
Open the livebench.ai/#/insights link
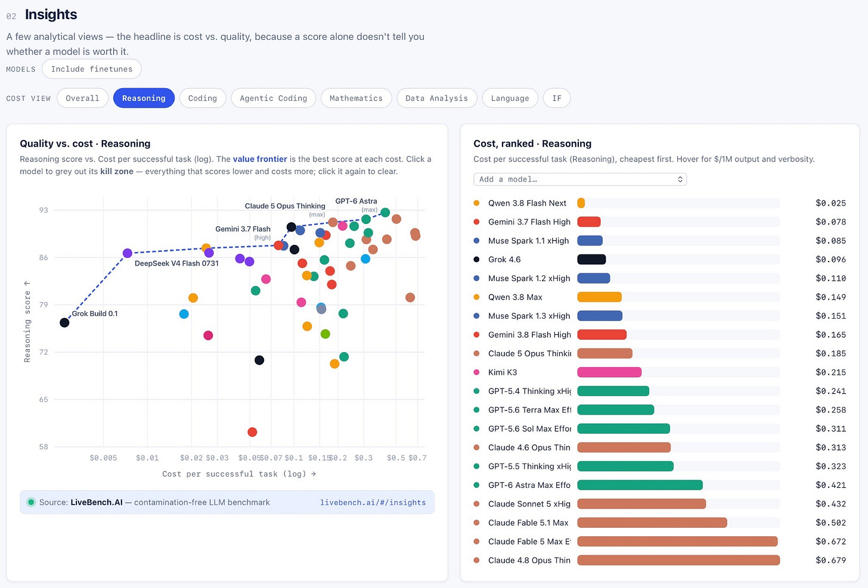(373, 503)
